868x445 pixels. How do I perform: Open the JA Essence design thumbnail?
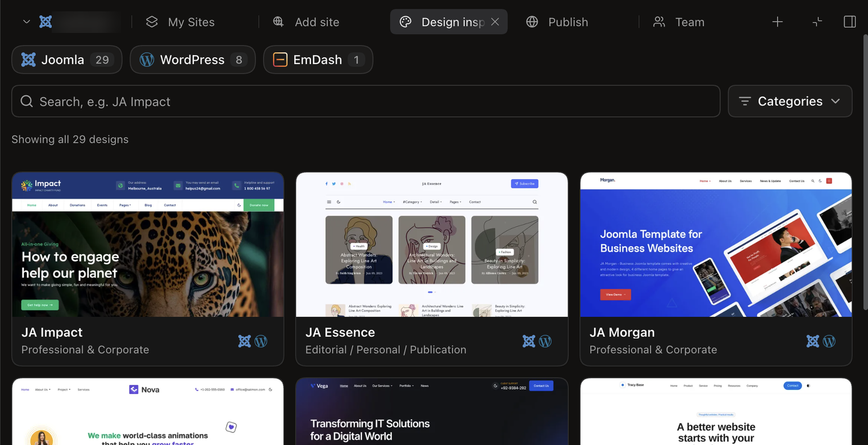pos(432,245)
